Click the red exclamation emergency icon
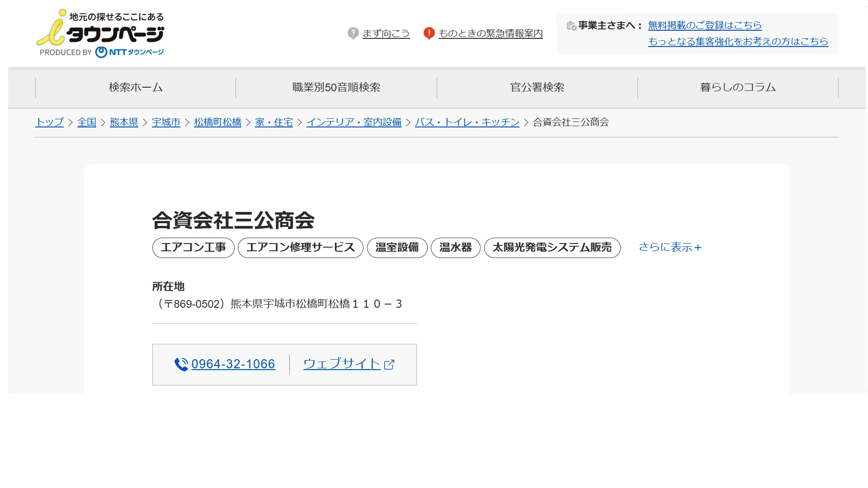This screenshot has width=868, height=488. 429,33
